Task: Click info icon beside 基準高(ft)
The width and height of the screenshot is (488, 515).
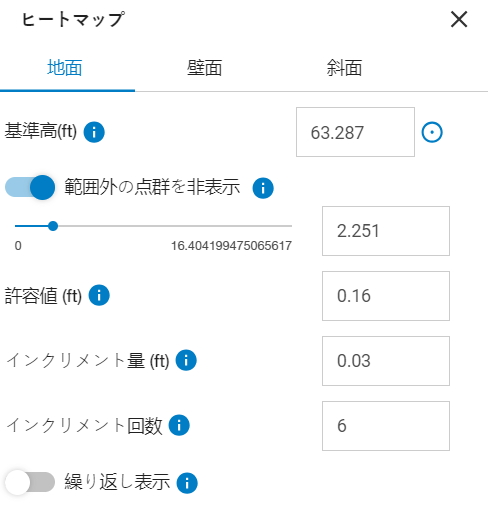Action: coord(94,132)
